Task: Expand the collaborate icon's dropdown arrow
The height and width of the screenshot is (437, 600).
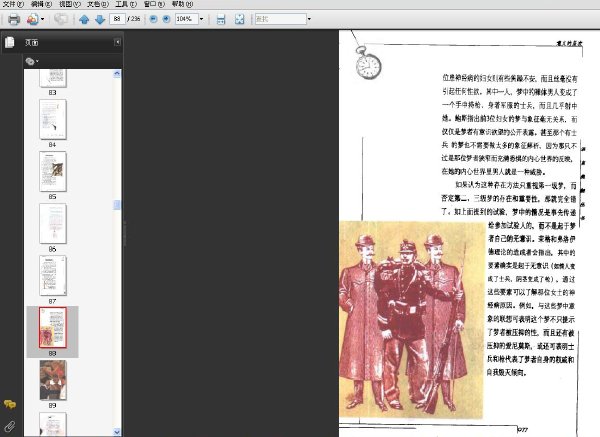Action: 42,19
